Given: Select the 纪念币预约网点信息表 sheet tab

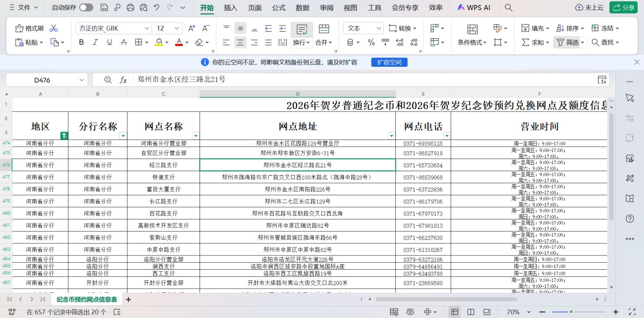Looking at the screenshot, I should click(x=87, y=300).
